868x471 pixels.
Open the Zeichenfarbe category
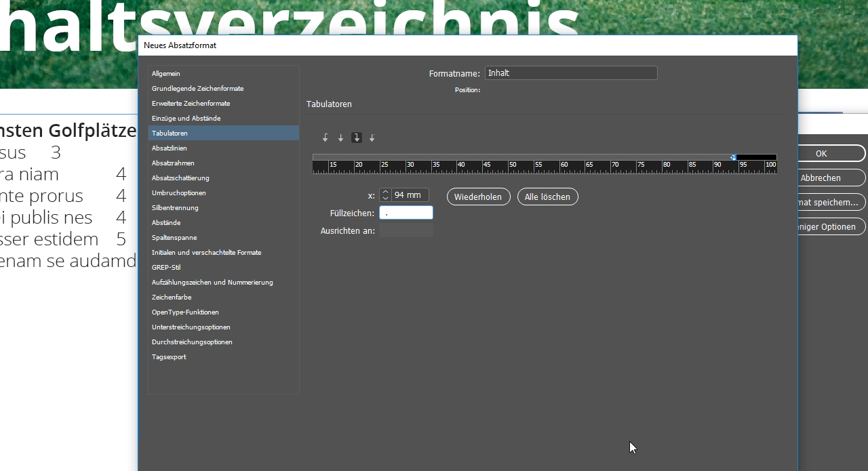(x=223, y=297)
